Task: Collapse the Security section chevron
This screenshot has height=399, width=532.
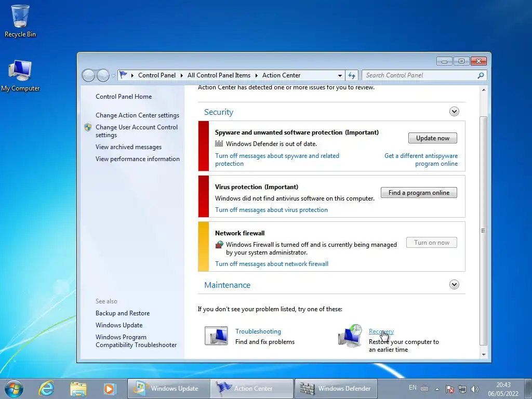Action: (454, 112)
